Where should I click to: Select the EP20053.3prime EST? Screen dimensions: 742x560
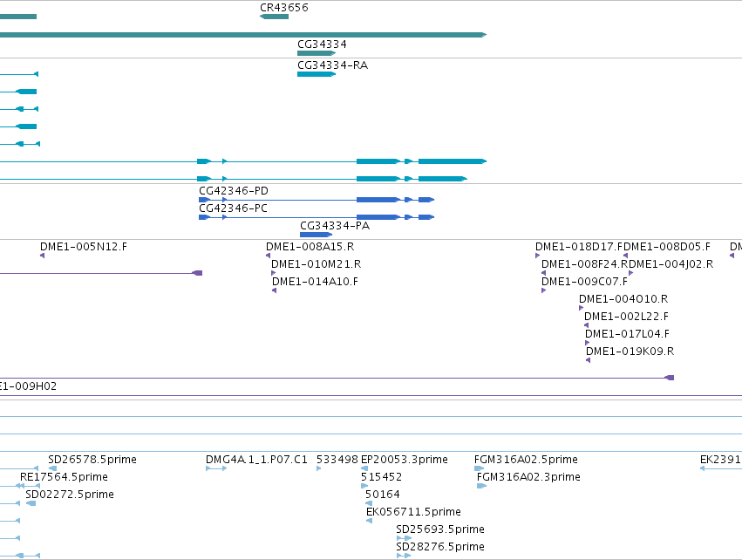364,468
